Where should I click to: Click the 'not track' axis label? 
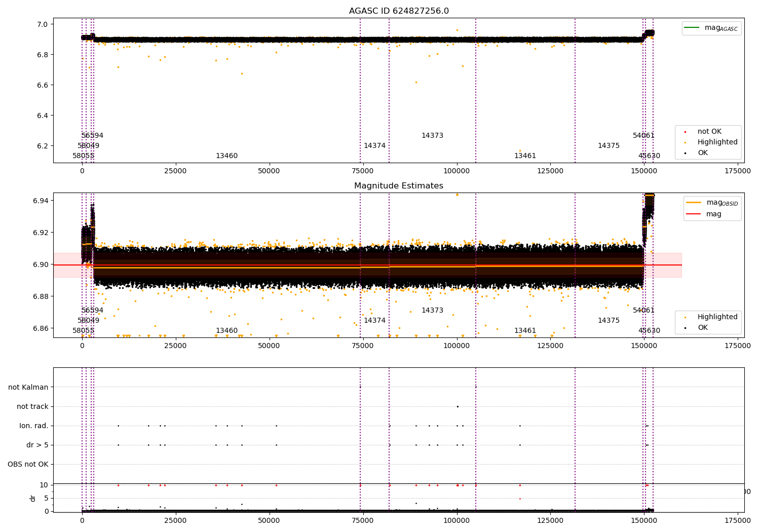tap(32, 406)
